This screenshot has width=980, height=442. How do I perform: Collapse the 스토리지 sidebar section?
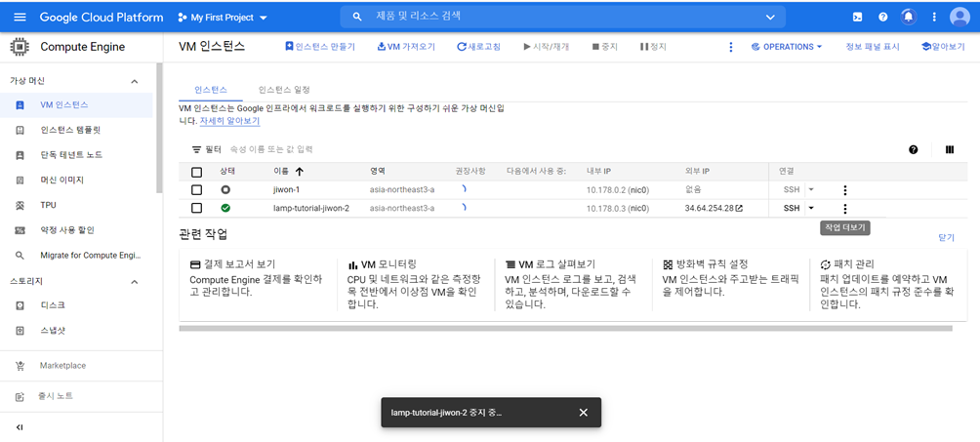[x=134, y=282]
